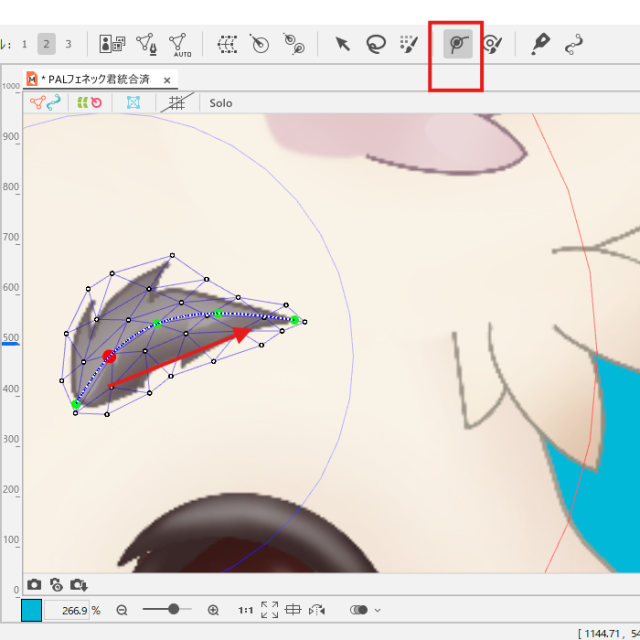Select edit level 3

[68, 44]
